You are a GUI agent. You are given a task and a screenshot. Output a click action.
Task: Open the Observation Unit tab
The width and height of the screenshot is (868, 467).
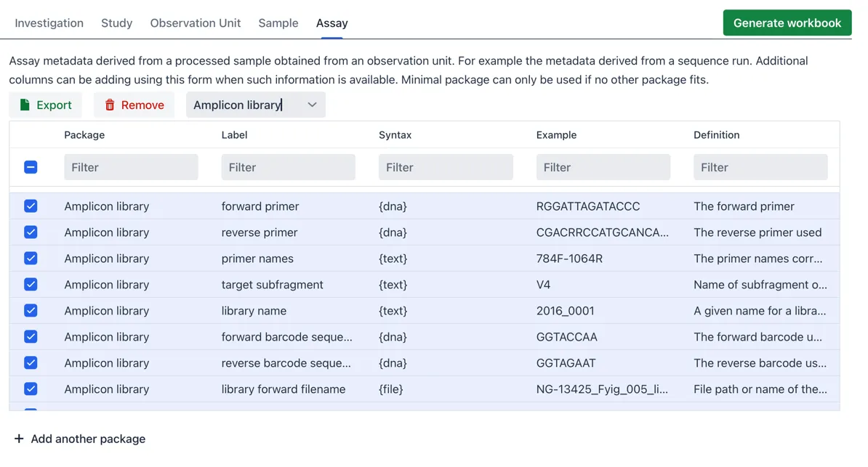196,23
